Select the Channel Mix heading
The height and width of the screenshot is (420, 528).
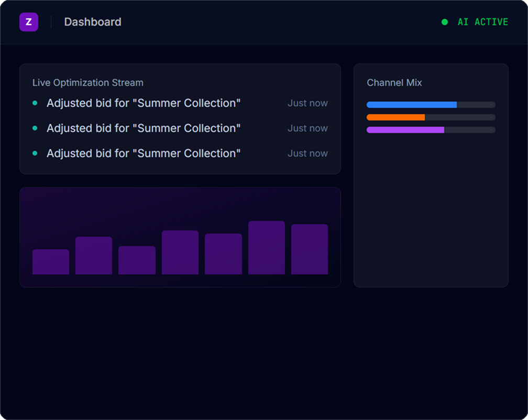394,82
